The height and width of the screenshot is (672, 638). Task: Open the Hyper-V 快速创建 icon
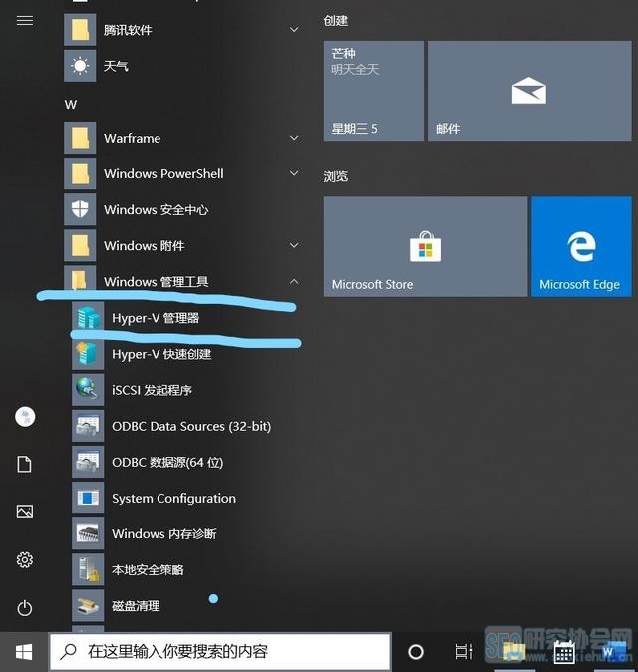click(x=88, y=354)
